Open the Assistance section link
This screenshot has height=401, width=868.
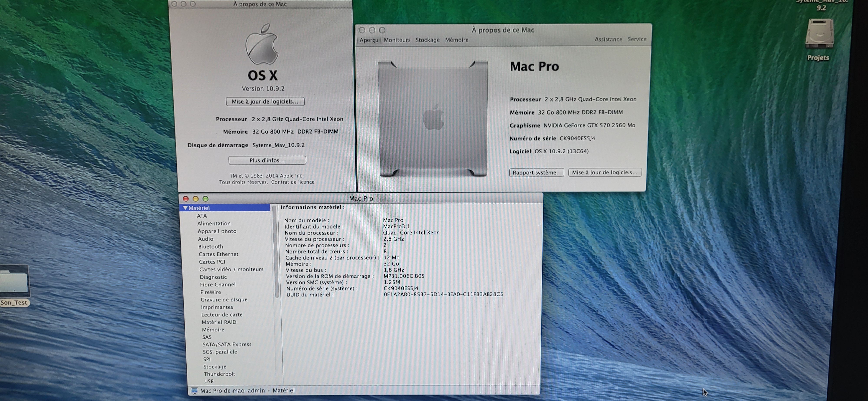coord(608,39)
